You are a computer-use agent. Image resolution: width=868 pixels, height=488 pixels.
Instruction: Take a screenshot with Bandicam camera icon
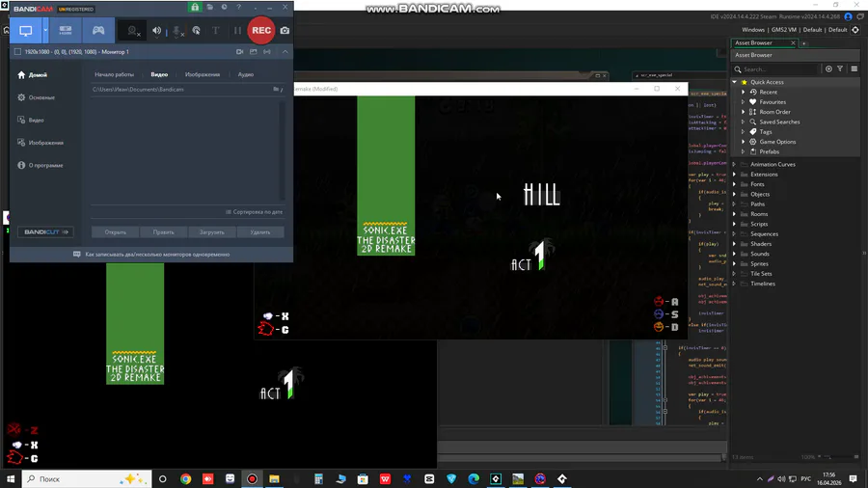click(x=285, y=31)
